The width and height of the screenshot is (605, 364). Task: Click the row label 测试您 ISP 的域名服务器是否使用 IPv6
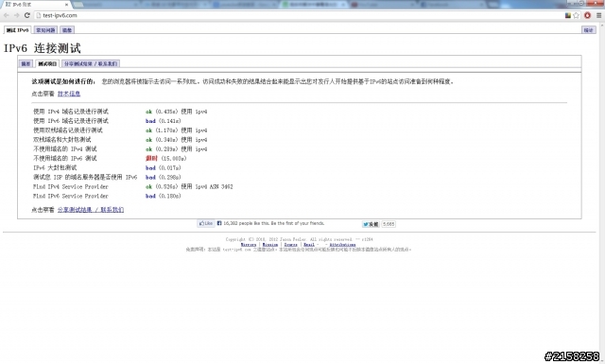85,177
